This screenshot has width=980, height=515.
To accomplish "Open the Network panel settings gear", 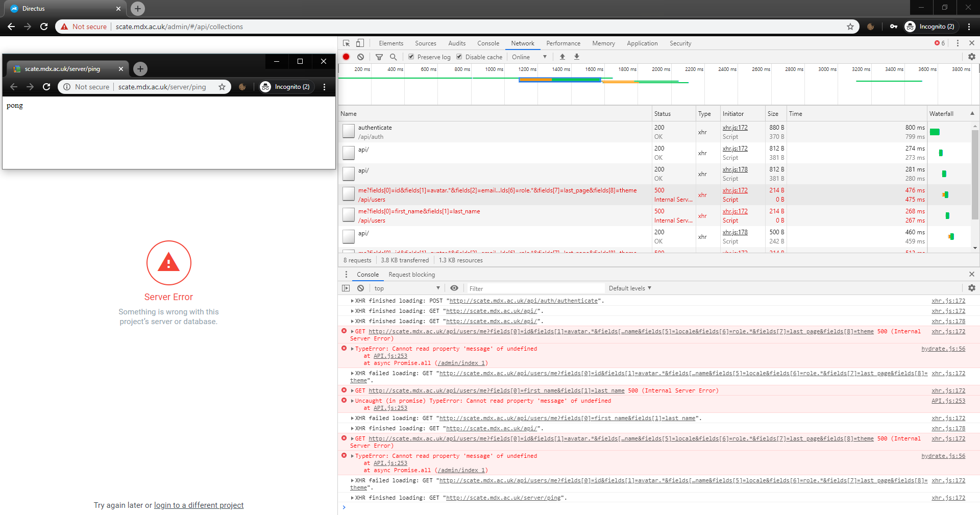I will pos(972,57).
